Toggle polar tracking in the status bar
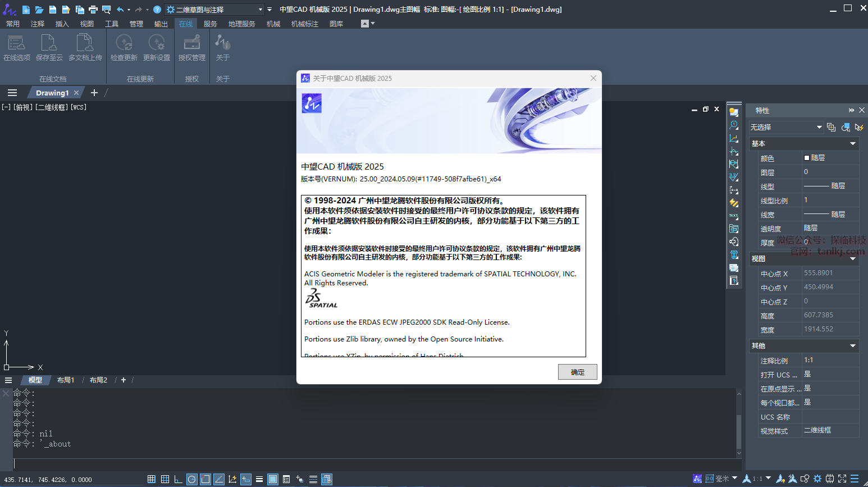This screenshot has height=487, width=868. click(192, 479)
